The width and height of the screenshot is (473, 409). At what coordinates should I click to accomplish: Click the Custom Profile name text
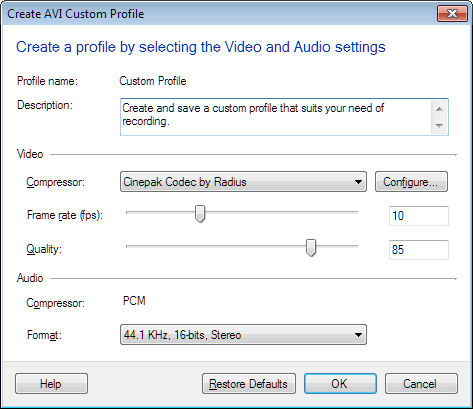point(153,81)
